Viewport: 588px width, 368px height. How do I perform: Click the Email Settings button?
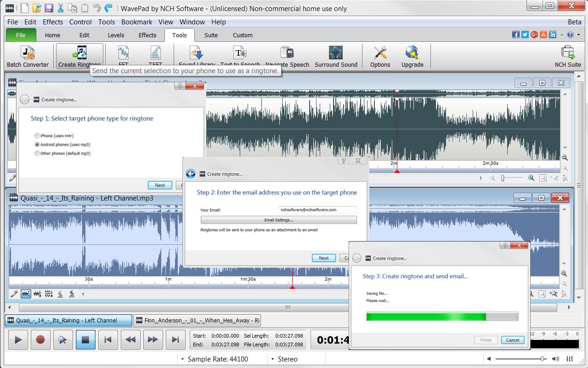coord(278,220)
